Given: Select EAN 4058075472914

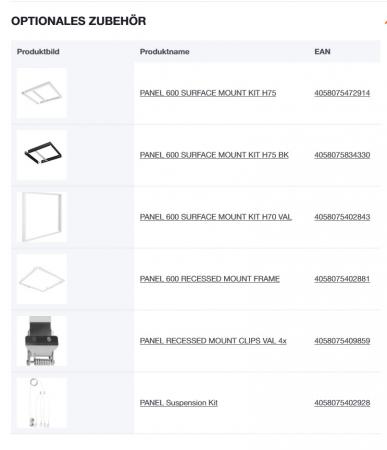Looking at the screenshot, I should (342, 93).
